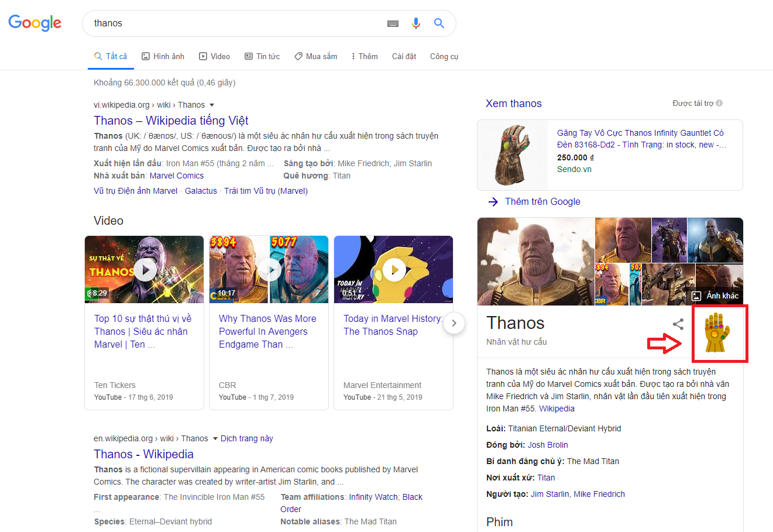773x532 pixels.
Task: Follow the Marvel Comics publisher link
Action: [177, 176]
